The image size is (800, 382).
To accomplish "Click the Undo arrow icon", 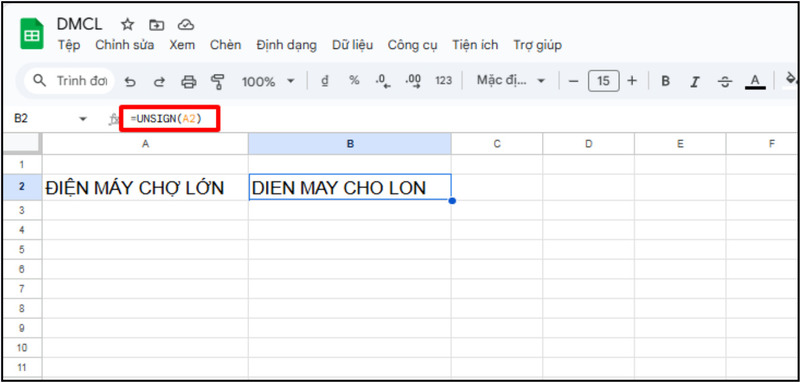I will 131,82.
